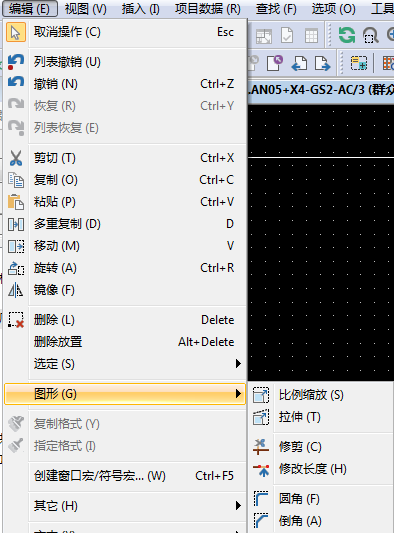Viewport: 394px width, 533px height.
Task: Click the 多重复制 multiple copy icon
Action: click(16, 224)
